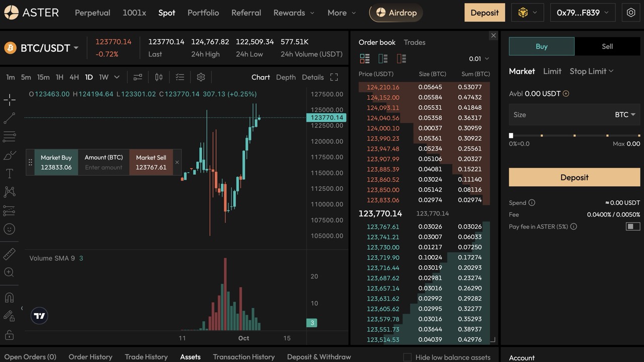This screenshot has width=644, height=362.
Task: Open the Depth chart view
Action: click(286, 77)
